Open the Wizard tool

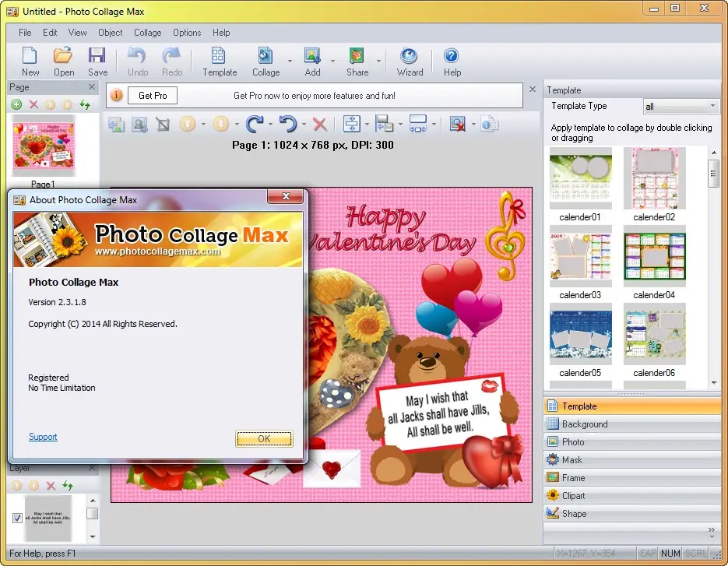pyautogui.click(x=410, y=61)
